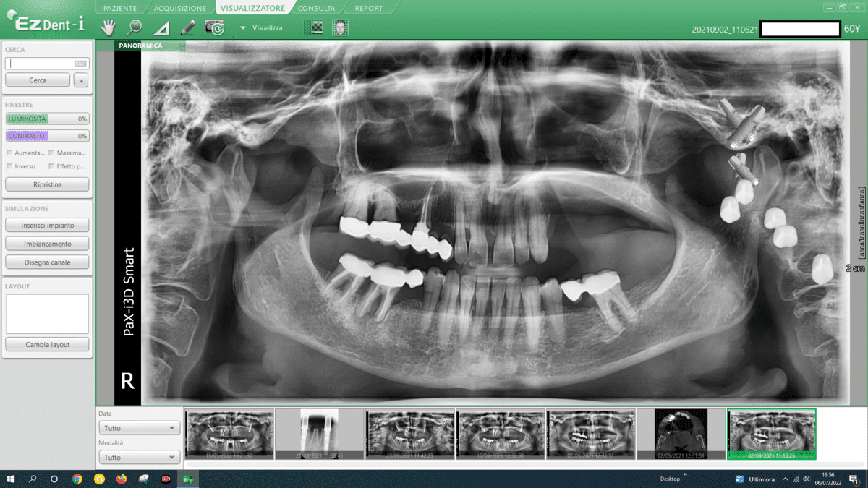Adjust the LUMINOSITÀ slider

point(47,119)
